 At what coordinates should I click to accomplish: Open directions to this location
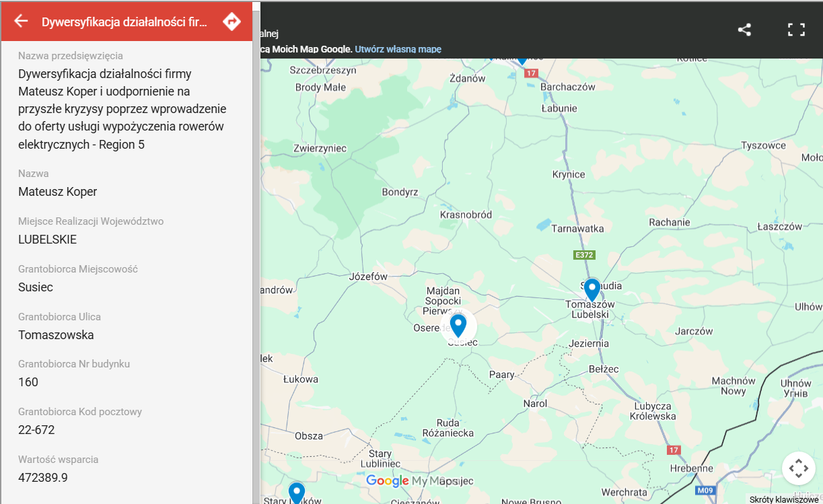(231, 22)
